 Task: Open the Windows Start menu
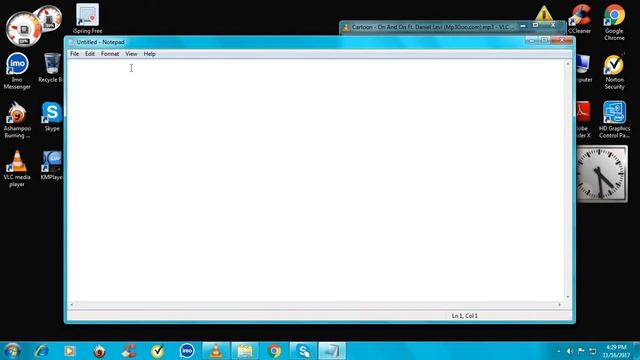coord(12,351)
